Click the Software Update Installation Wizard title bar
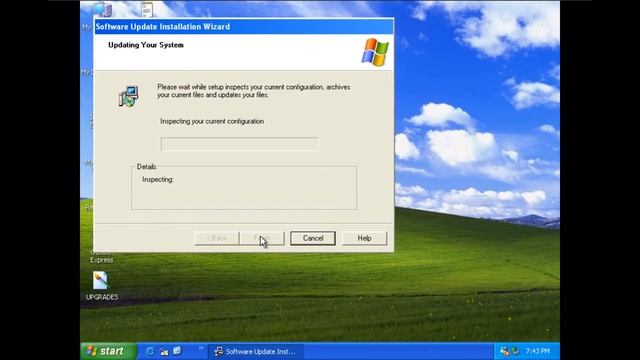640x360 pixels. pos(244,27)
